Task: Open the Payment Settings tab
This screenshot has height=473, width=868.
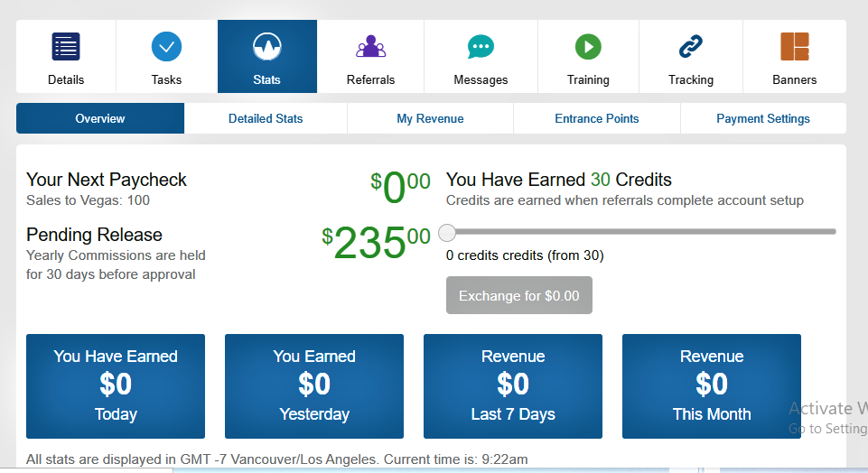Action: (763, 118)
